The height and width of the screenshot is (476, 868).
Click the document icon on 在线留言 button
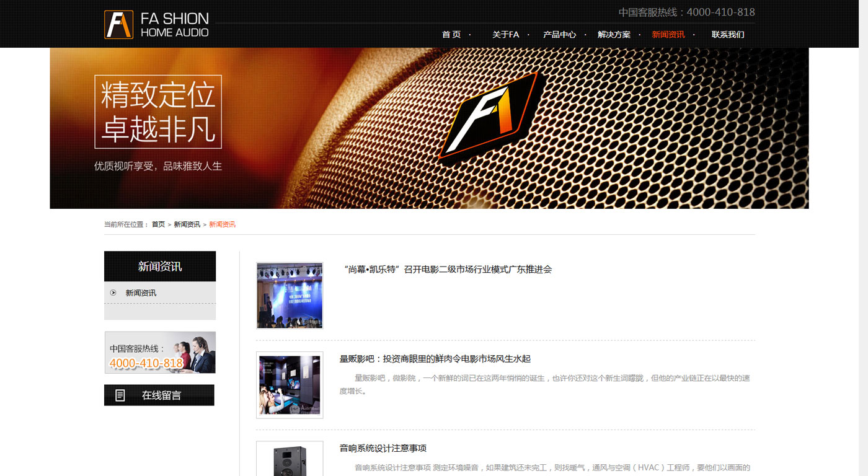[120, 395]
